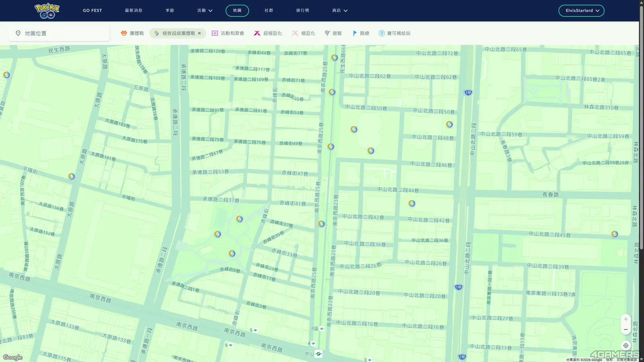Click the Google logo on the map
Screen dimensions: 644x362
(x=13, y=357)
